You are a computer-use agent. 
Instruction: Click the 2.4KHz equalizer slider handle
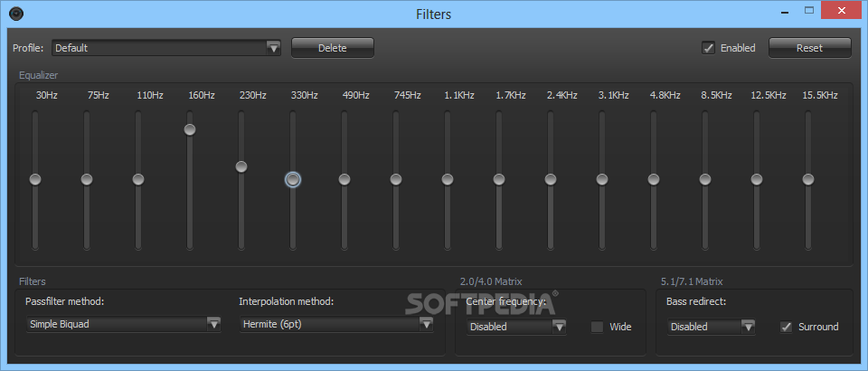[x=551, y=179]
